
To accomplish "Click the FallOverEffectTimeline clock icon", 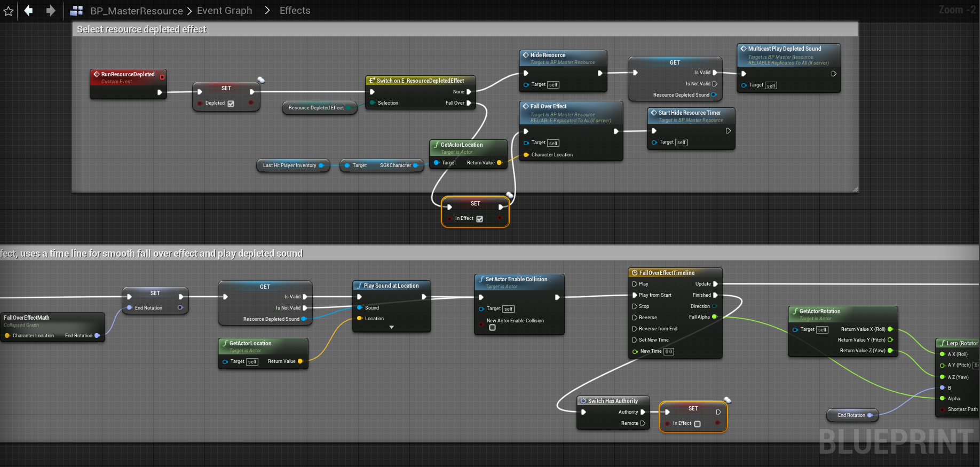I will (x=635, y=273).
